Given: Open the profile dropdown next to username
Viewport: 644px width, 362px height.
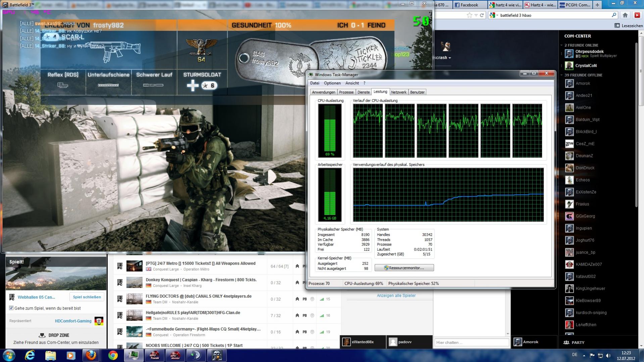Looking at the screenshot, I should pyautogui.click(x=450, y=58).
